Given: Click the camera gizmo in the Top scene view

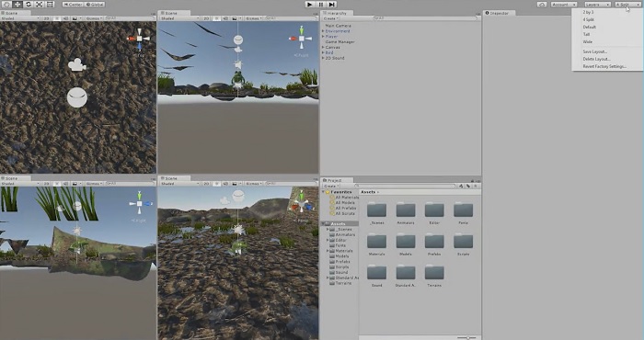Looking at the screenshot, I should pyautogui.click(x=76, y=64).
